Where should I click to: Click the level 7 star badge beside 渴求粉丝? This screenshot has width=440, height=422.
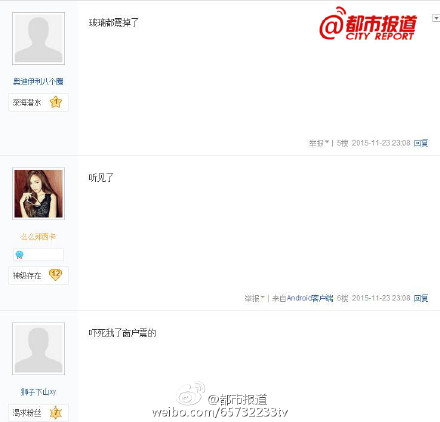pos(56,413)
